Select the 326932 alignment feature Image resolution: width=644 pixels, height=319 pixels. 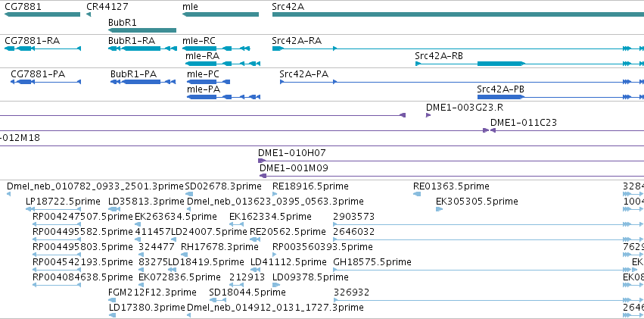pyautogui.click(x=488, y=301)
